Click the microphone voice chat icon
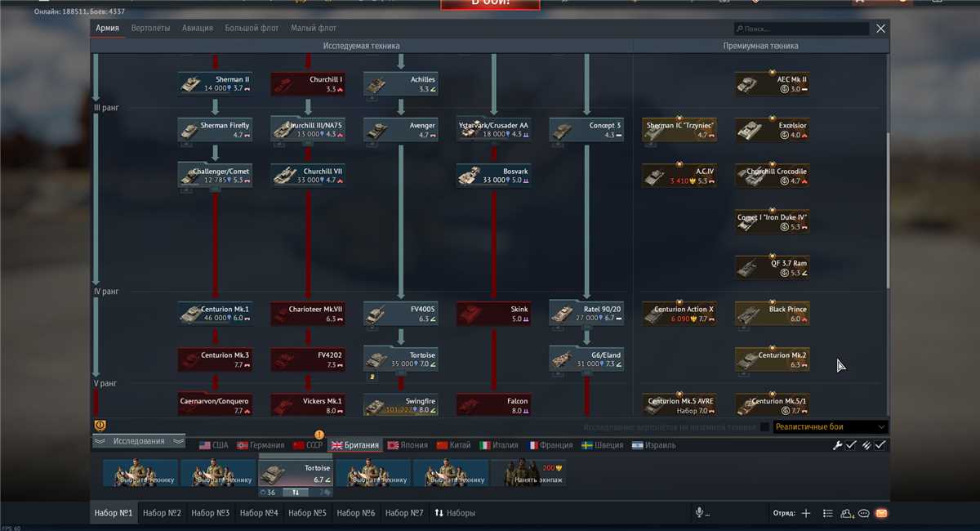Screen dimensions: 980x531 pyautogui.click(x=699, y=513)
